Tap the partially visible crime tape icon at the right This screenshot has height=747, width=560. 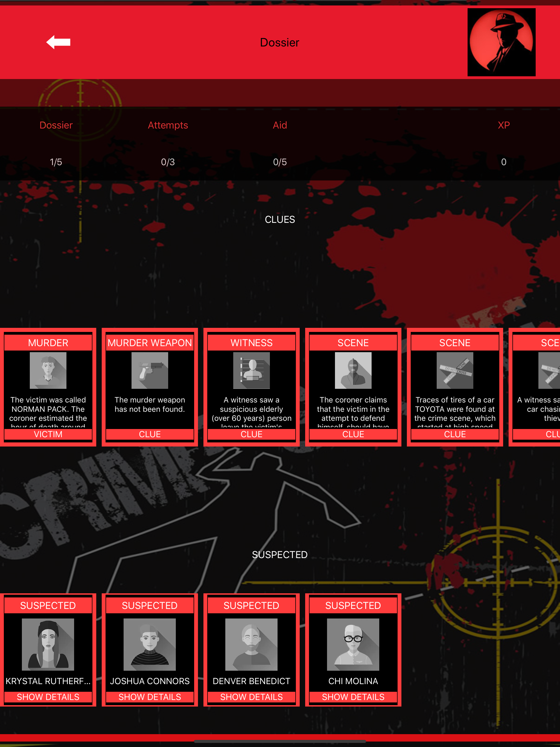pos(550,370)
